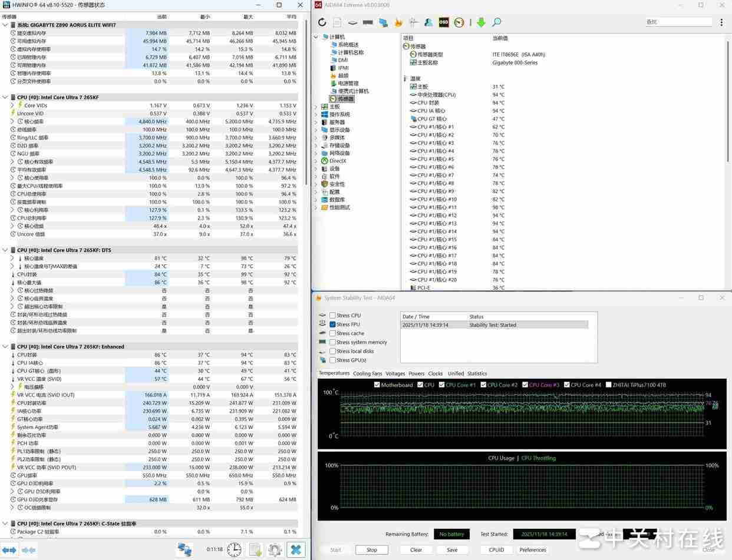Click the HWiNFO clock reset timer icon

tap(234, 549)
